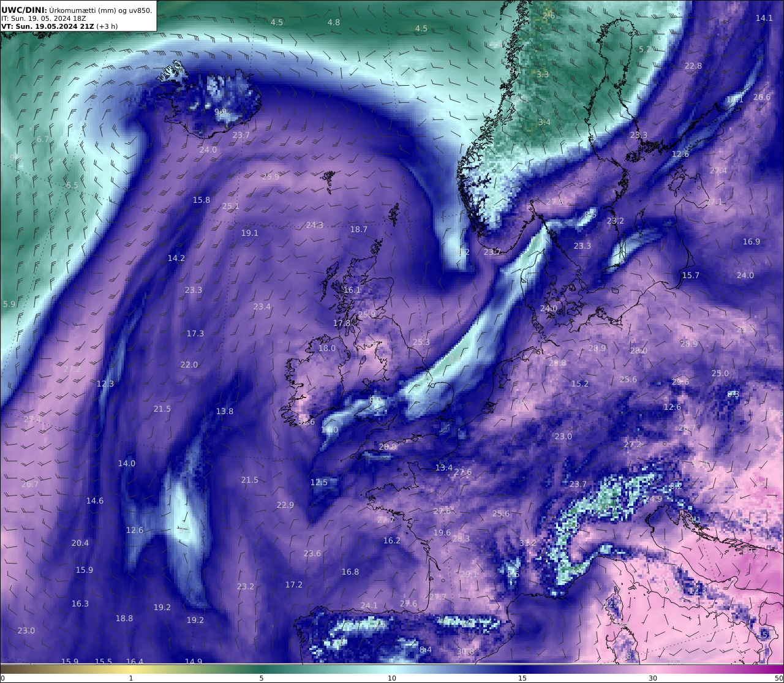Select the 12.3 value in the Atlantic
Image resolution: width=784 pixels, height=683 pixels.
coord(105,384)
